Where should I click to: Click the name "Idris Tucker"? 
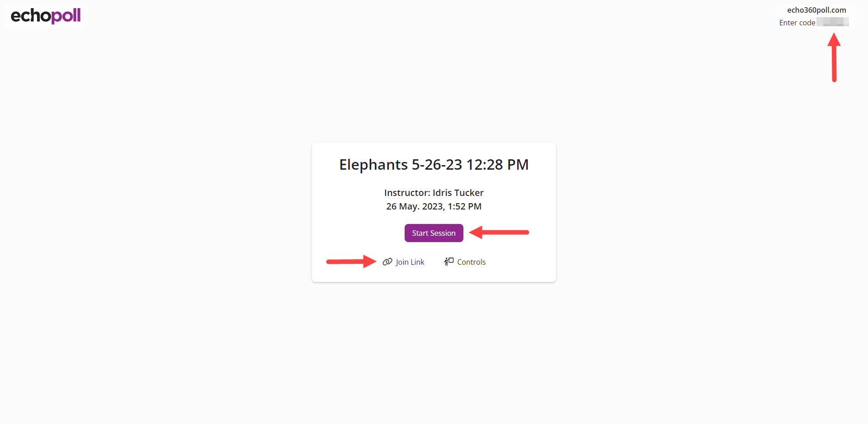pyautogui.click(x=458, y=193)
